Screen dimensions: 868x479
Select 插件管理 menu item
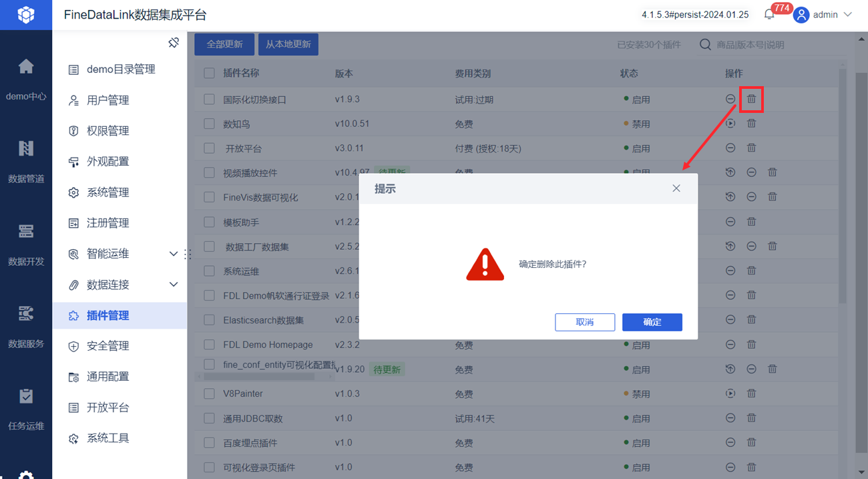[120, 315]
